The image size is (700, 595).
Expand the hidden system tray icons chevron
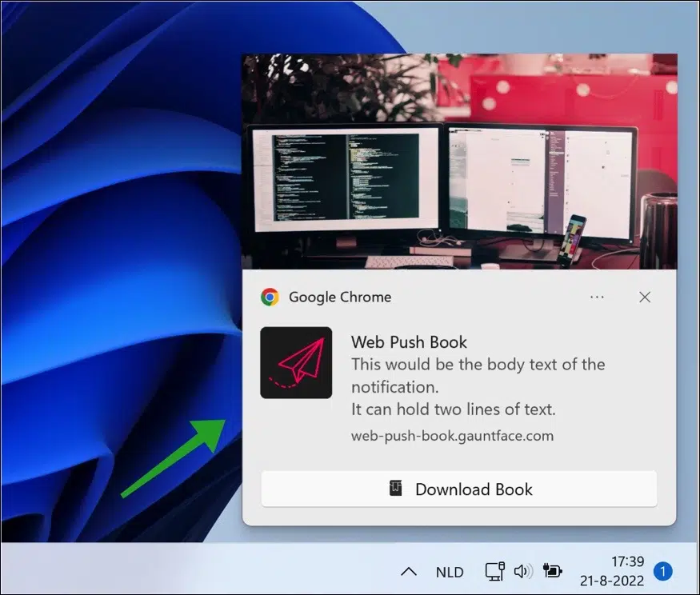coord(409,572)
